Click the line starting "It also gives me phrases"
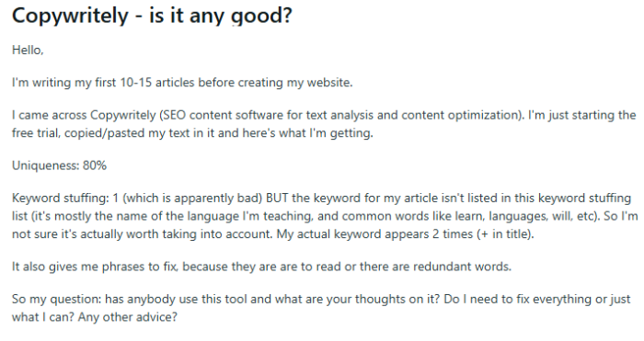Viewport: 644px width, 341px height. (261, 267)
